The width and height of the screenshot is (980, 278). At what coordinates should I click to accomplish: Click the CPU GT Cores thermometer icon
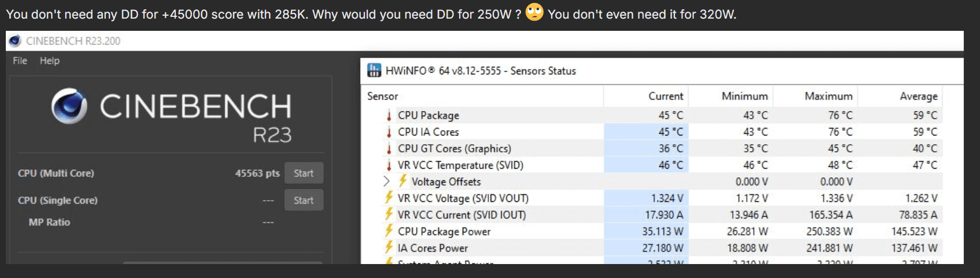tap(389, 149)
